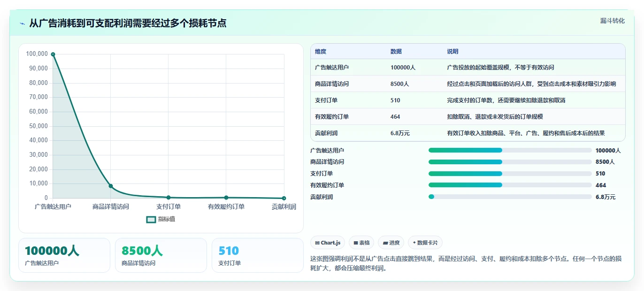Click the 广告触达用户 progress bar
Screen dimensions: 644x291
click(510, 150)
